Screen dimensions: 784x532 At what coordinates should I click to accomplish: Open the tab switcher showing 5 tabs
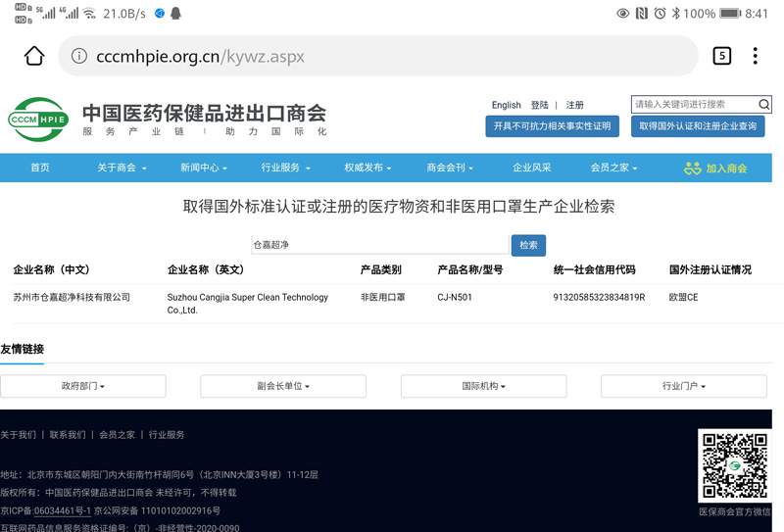pos(721,56)
